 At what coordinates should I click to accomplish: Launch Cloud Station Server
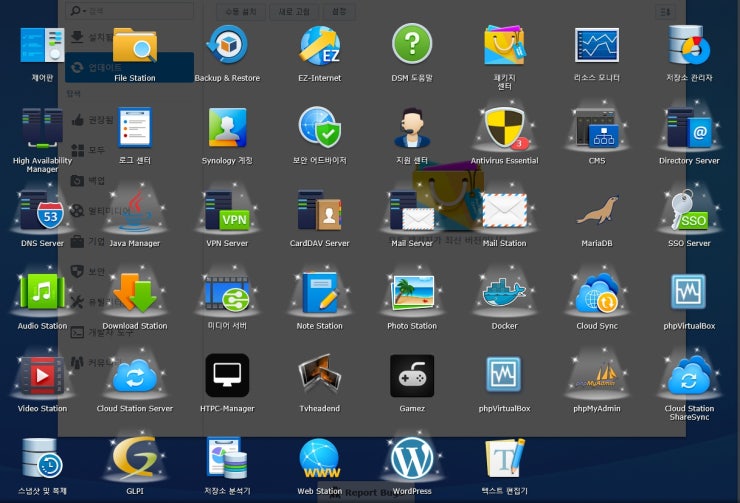click(x=135, y=376)
